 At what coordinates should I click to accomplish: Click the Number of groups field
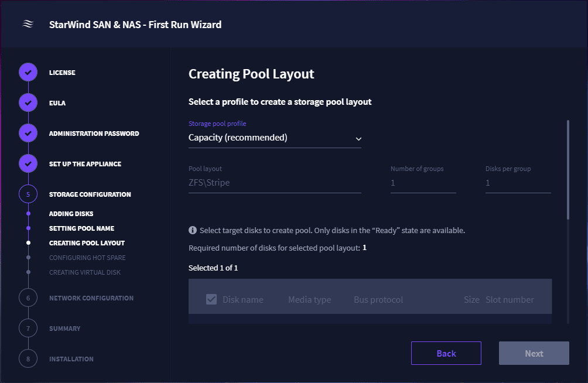point(423,183)
